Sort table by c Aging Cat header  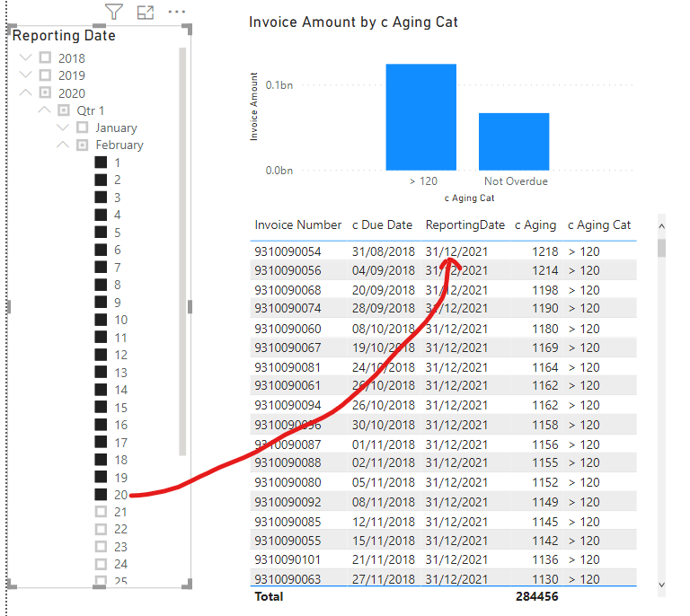(599, 225)
